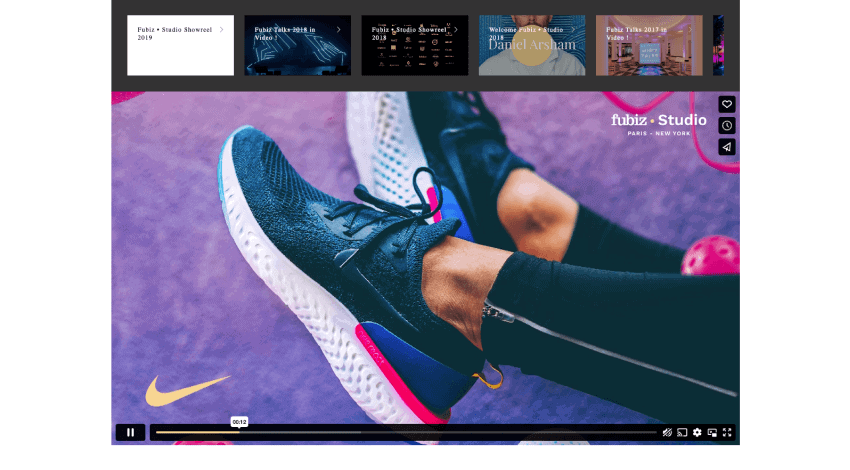
Task: Switch the video to fullscreen
Action: (727, 432)
